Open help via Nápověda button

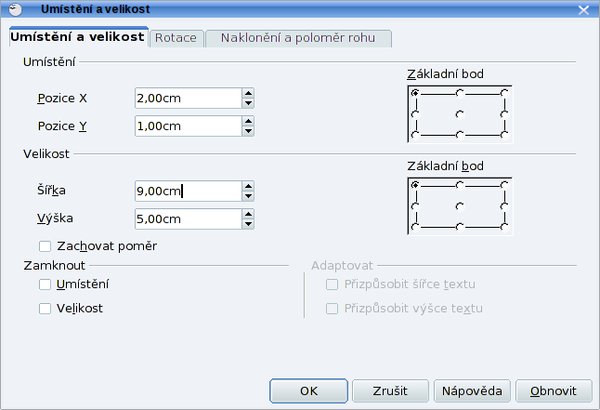tap(472, 391)
